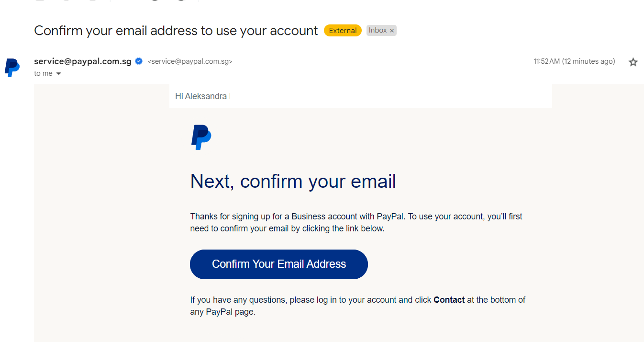This screenshot has width=644, height=342.
Task: Open the PayPal sender avatar
Action: (x=12, y=68)
